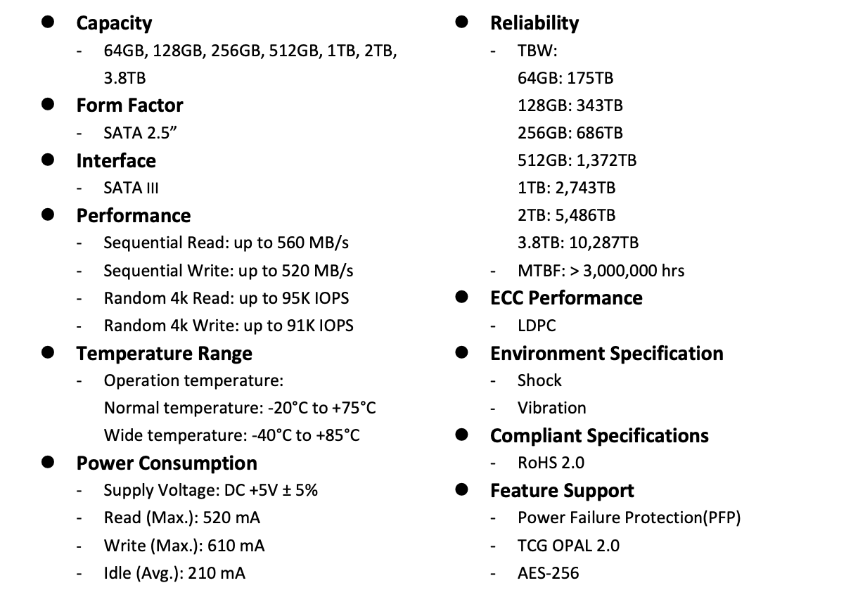Select the Compliant Specifications heading
This screenshot has height=616, width=858.
[599, 435]
